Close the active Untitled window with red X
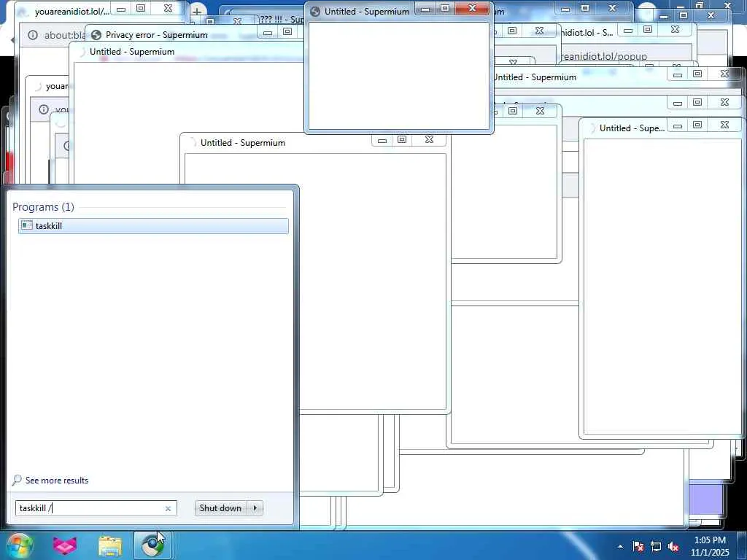 tap(472, 8)
